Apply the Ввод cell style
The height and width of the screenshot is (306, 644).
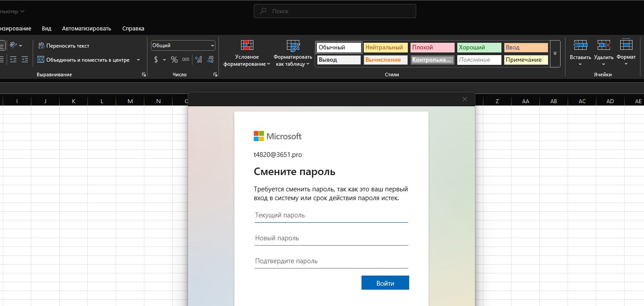tap(526, 48)
